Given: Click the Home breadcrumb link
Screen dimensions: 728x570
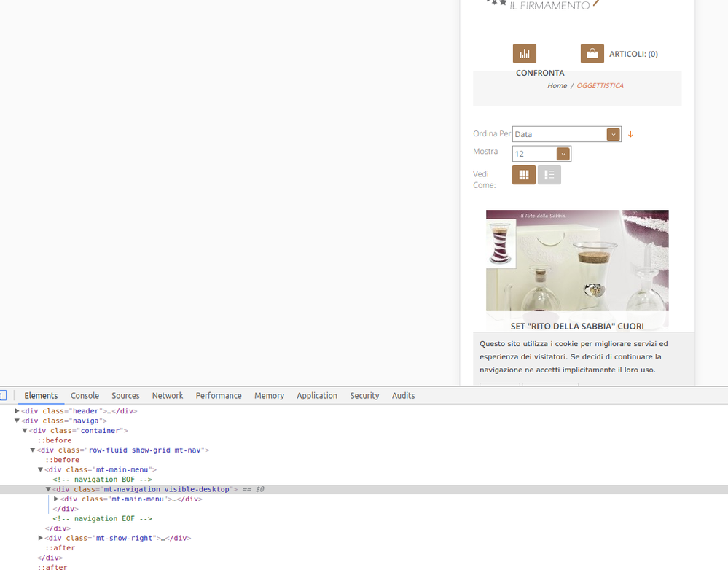Looking at the screenshot, I should coord(557,86).
